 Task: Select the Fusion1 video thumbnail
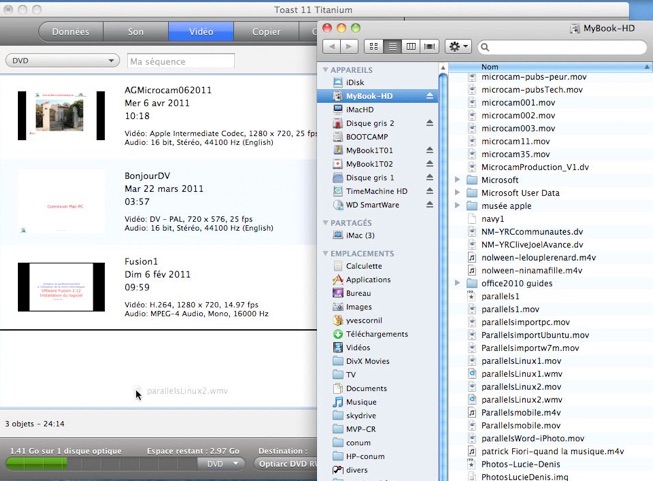click(x=61, y=287)
